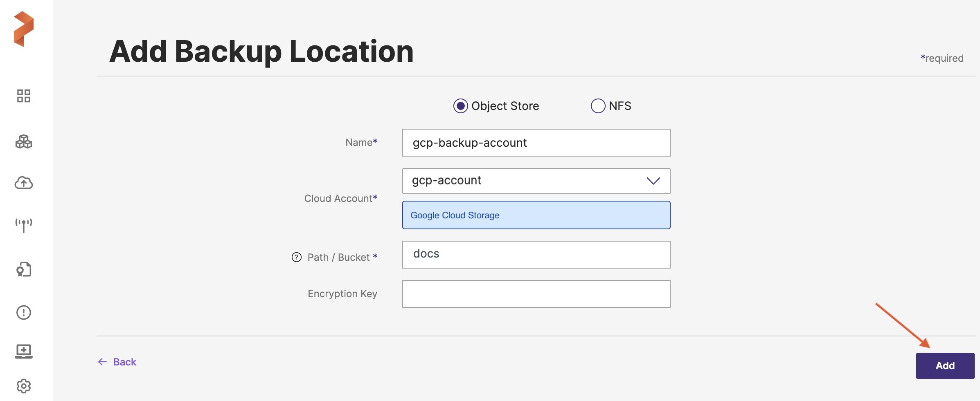Select the Object Store radio button
980x401 pixels.
pos(460,106)
